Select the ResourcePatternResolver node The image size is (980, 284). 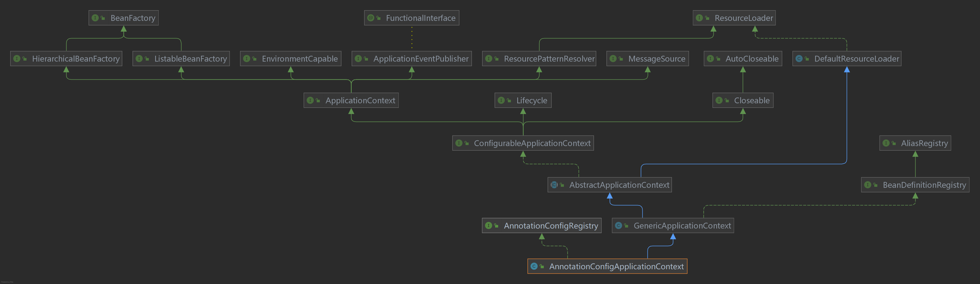point(539,59)
